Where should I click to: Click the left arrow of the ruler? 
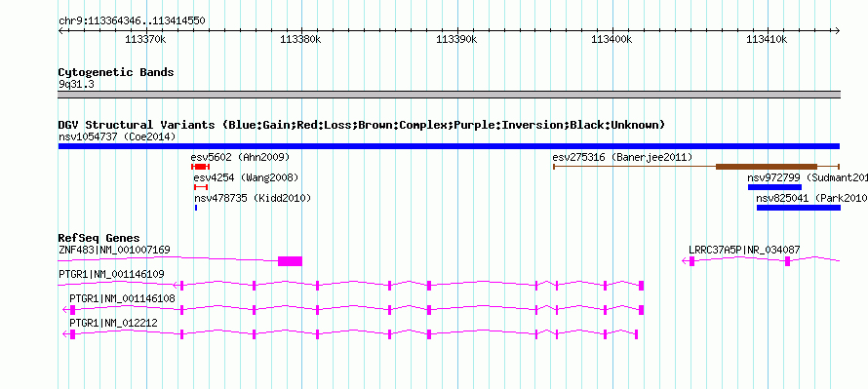[x=60, y=30]
